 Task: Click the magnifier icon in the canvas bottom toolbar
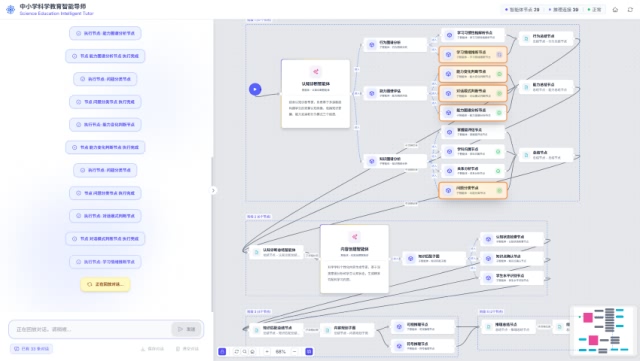[x=244, y=351]
